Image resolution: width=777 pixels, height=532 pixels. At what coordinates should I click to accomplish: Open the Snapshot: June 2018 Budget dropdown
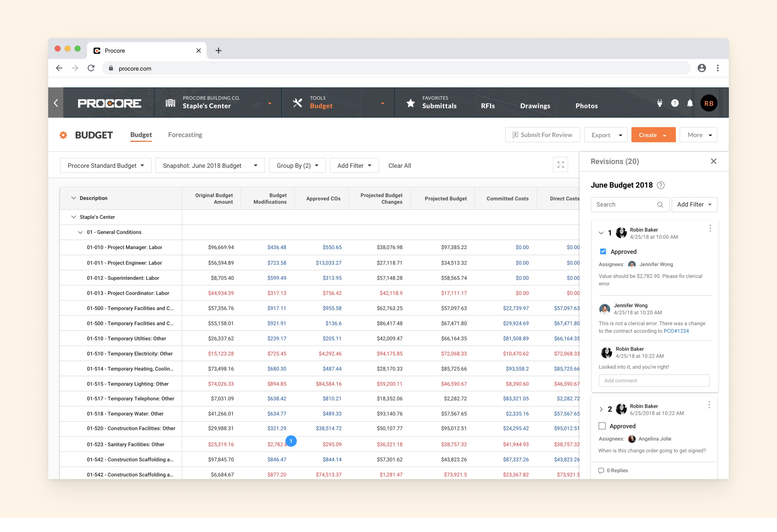[x=210, y=166]
